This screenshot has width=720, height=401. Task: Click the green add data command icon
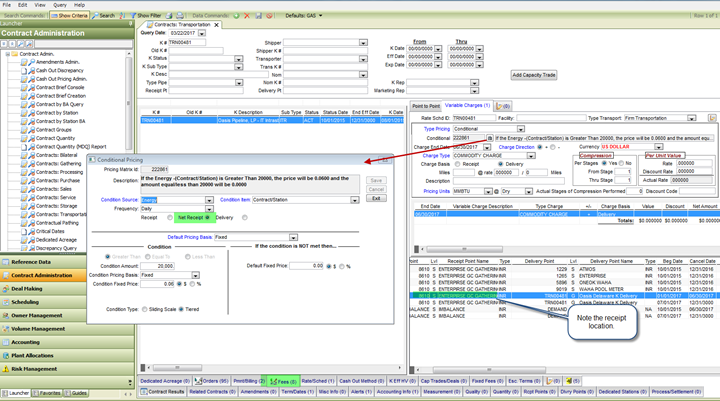pos(235,16)
